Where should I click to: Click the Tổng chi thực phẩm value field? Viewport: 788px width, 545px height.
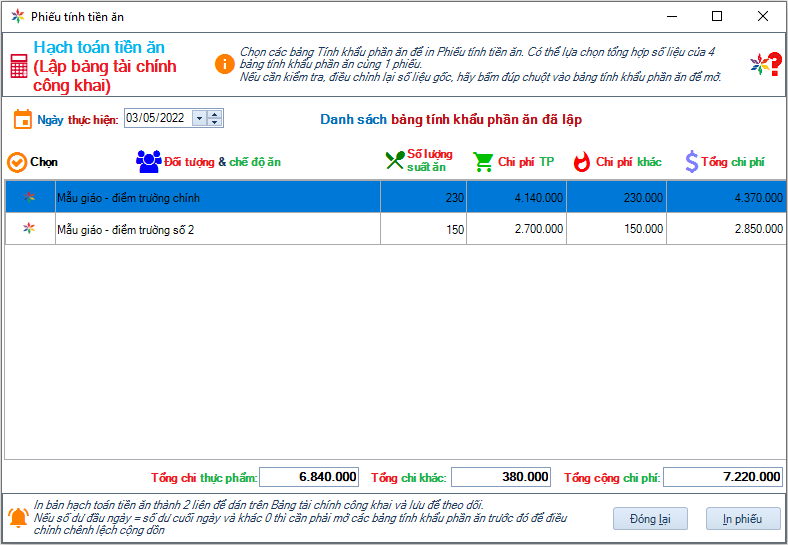pos(310,477)
